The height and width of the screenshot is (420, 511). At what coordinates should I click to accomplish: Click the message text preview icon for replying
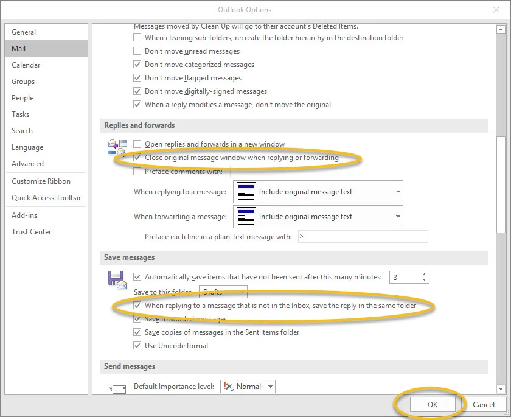pyautogui.click(x=246, y=192)
